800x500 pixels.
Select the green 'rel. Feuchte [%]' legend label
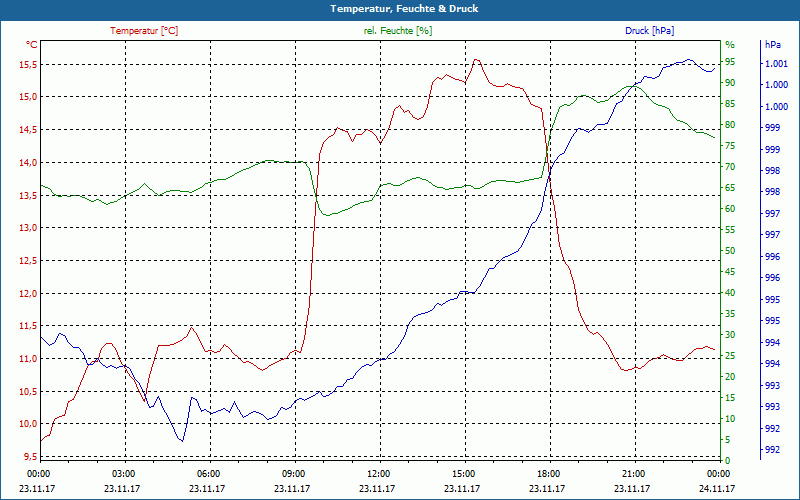pyautogui.click(x=398, y=31)
